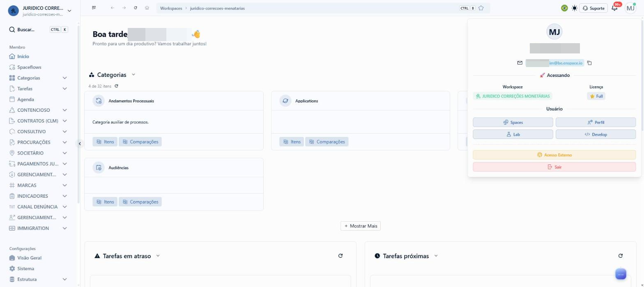The height and width of the screenshot is (287, 644).
Task: Go back with the left arrow icon
Action: tap(113, 8)
